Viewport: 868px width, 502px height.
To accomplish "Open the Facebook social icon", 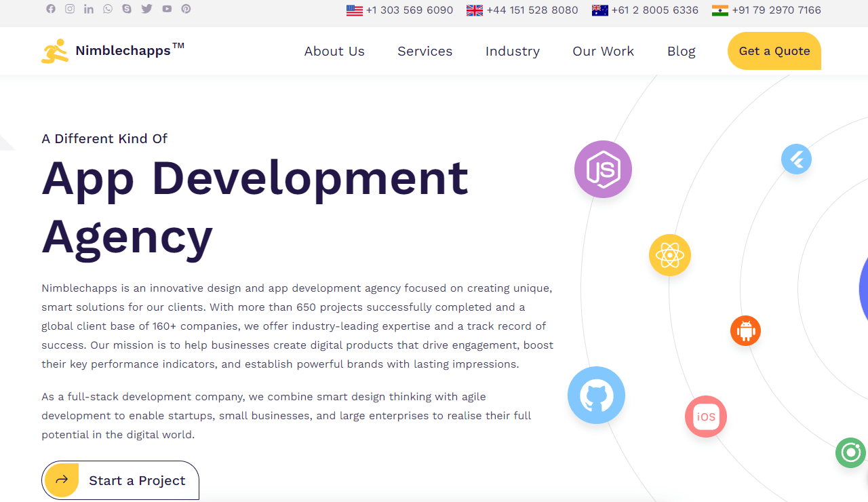I will pos(51,9).
